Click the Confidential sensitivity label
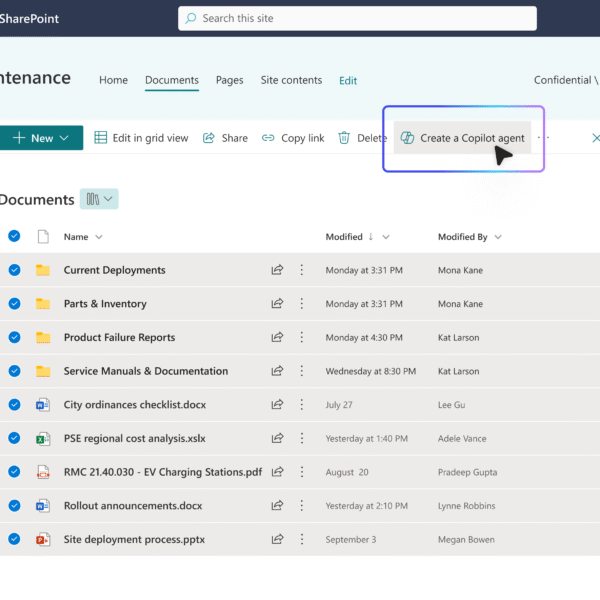Screen dimensions: 600x600 point(566,80)
